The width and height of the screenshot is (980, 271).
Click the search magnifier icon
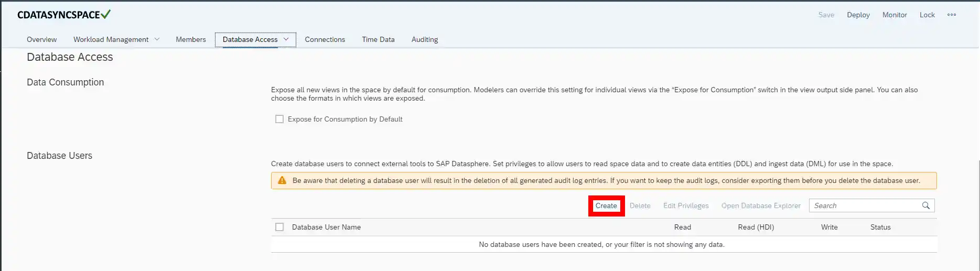925,205
